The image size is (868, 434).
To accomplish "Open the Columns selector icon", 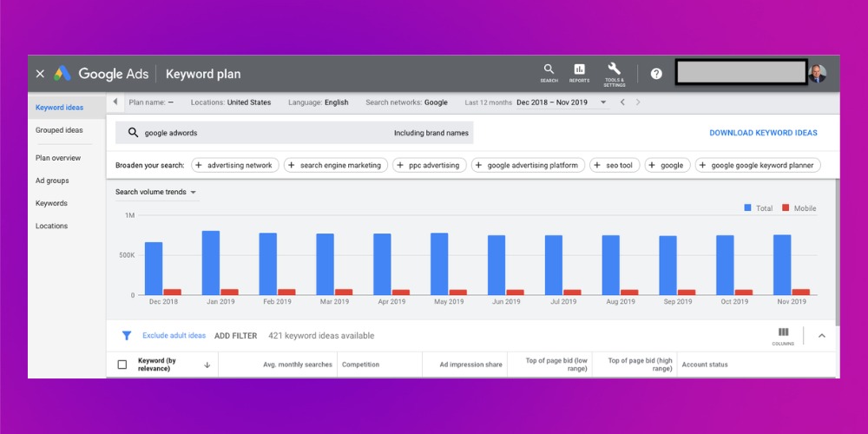I will pyautogui.click(x=783, y=335).
